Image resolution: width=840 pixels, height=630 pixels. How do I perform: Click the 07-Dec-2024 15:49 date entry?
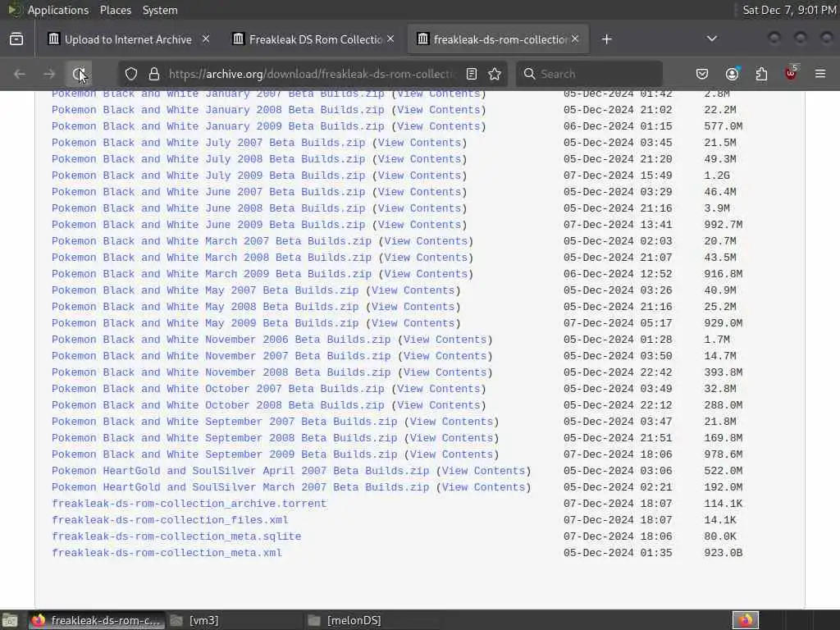click(618, 176)
